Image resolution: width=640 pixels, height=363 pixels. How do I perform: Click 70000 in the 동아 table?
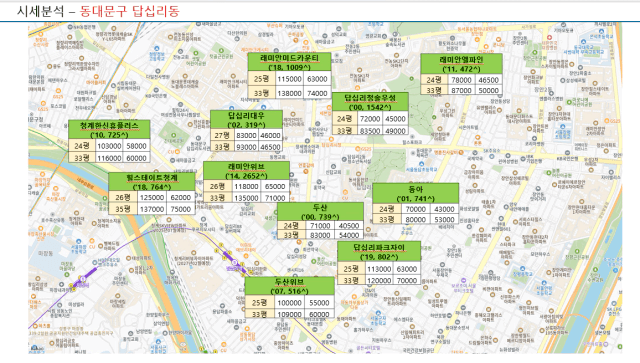[416, 209]
